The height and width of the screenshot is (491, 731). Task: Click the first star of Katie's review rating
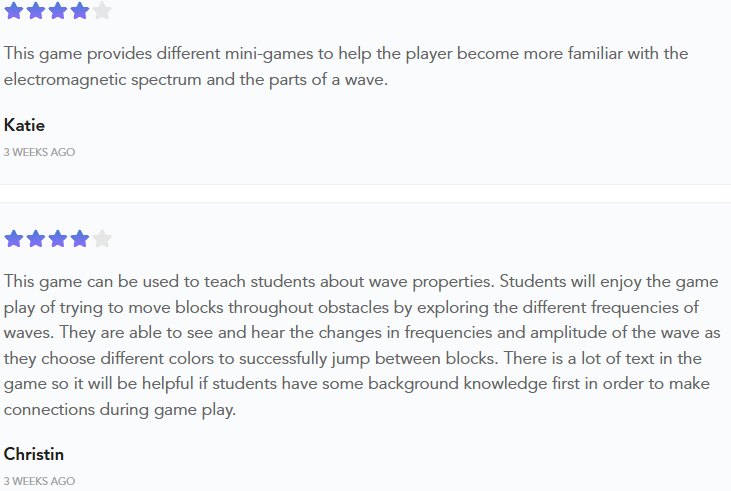click(14, 10)
